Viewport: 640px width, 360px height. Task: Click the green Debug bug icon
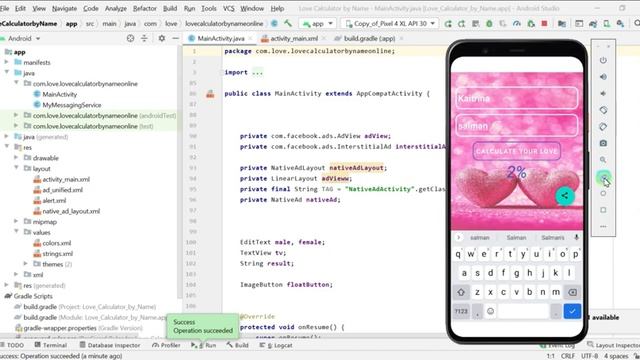[x=489, y=24]
